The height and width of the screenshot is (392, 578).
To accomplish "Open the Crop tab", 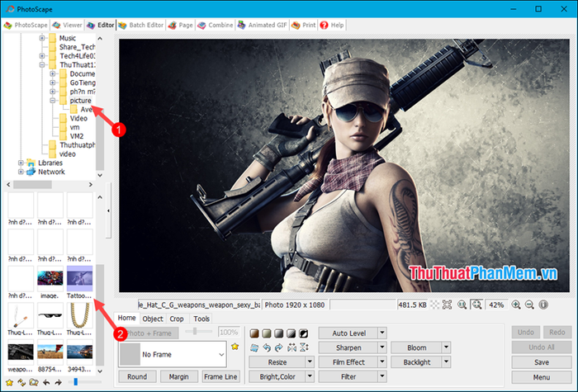I will pos(177,319).
